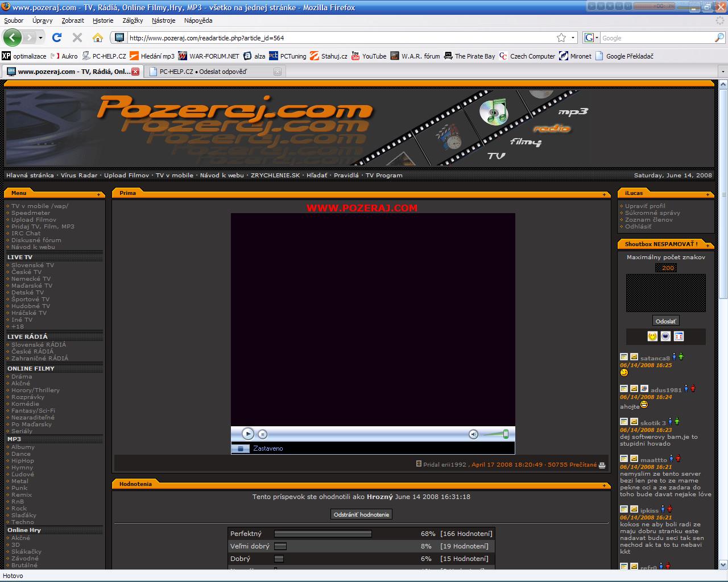This screenshot has height=582, width=728.
Task: Open the back/forward history dropdown arrow
Action: (x=40, y=38)
